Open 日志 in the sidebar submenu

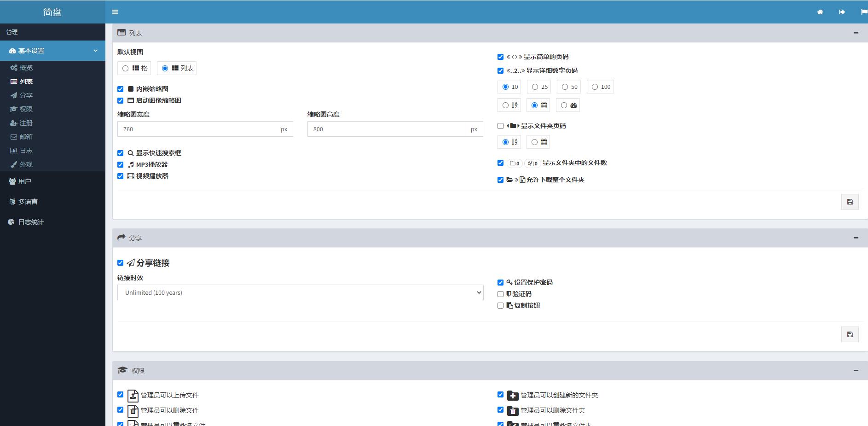pyautogui.click(x=26, y=151)
